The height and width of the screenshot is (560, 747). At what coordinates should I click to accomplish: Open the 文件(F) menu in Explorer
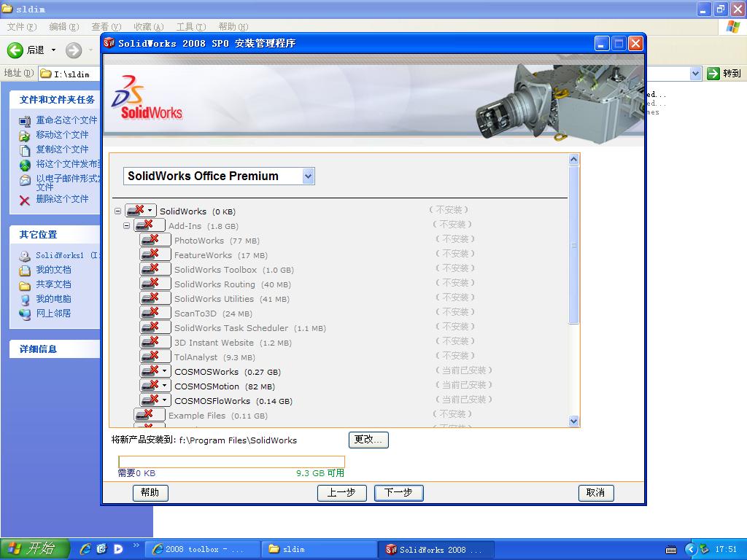click(21, 27)
